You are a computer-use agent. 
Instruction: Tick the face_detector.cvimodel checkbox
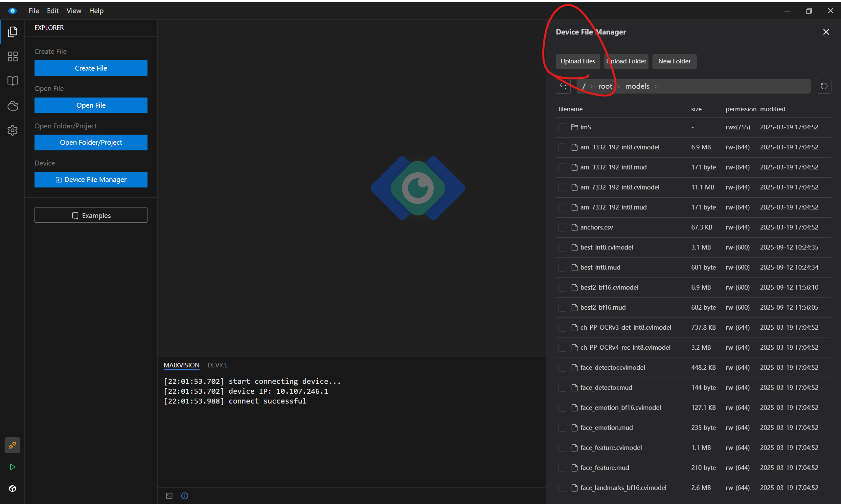(562, 368)
